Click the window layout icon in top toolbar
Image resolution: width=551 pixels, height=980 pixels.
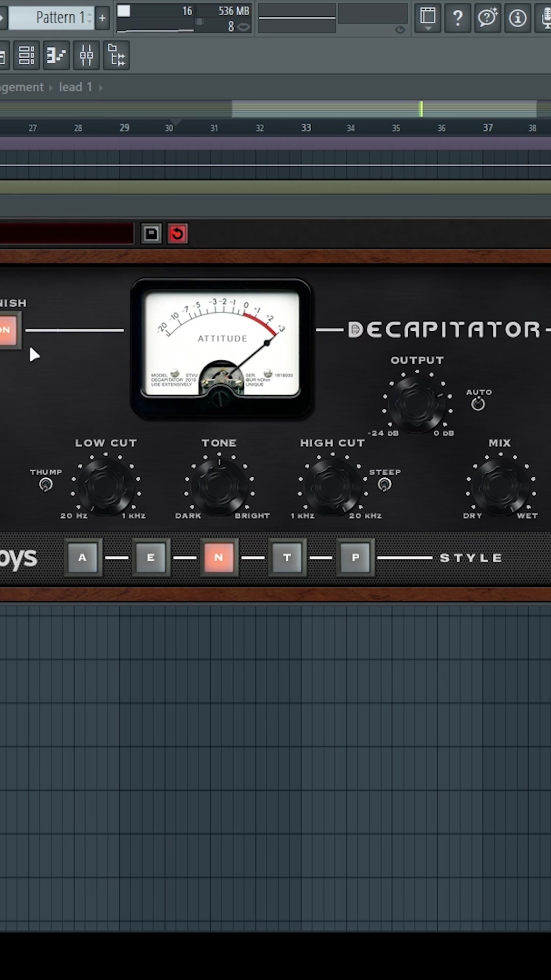(428, 18)
